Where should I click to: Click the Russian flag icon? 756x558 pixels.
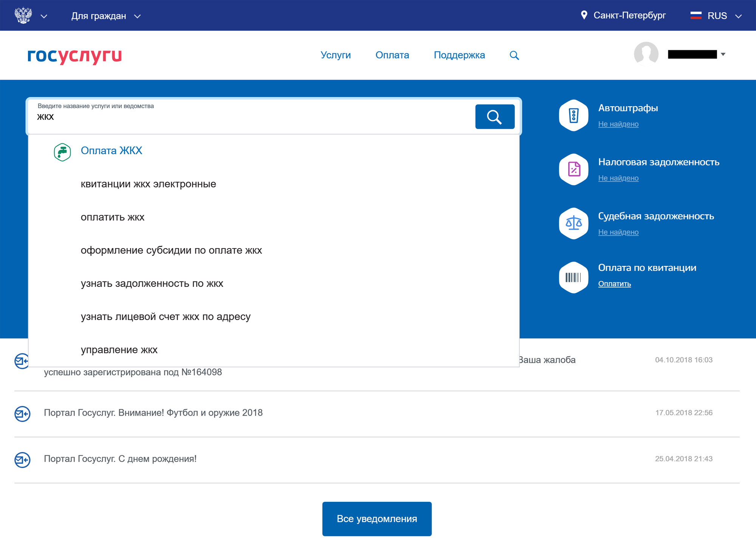[696, 15]
